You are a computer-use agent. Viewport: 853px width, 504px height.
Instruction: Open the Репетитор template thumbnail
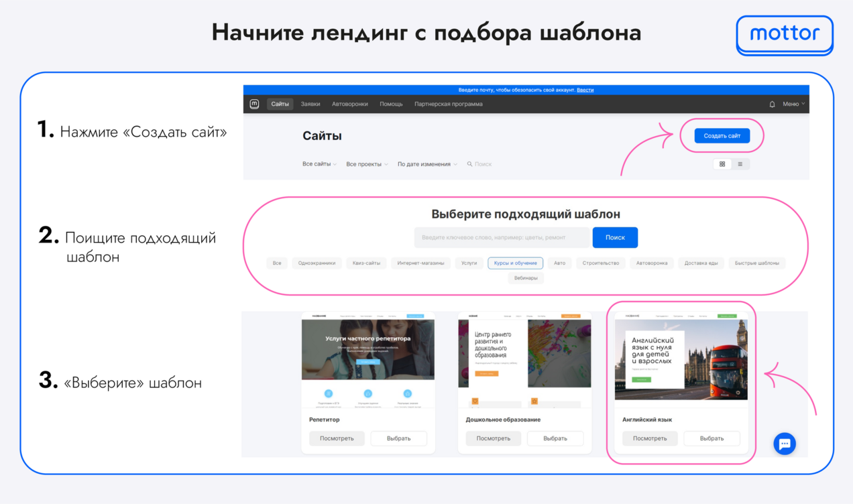pos(368,360)
